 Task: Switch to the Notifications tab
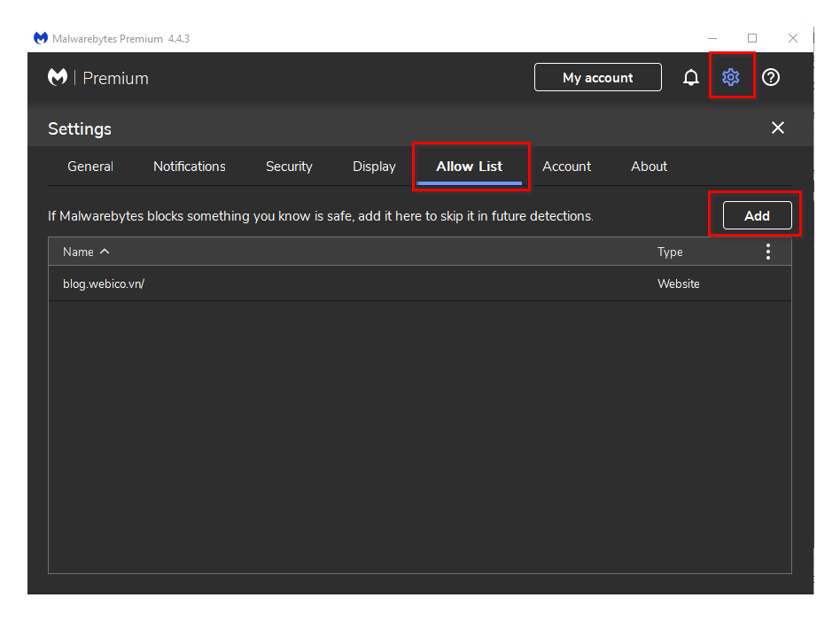coord(190,167)
